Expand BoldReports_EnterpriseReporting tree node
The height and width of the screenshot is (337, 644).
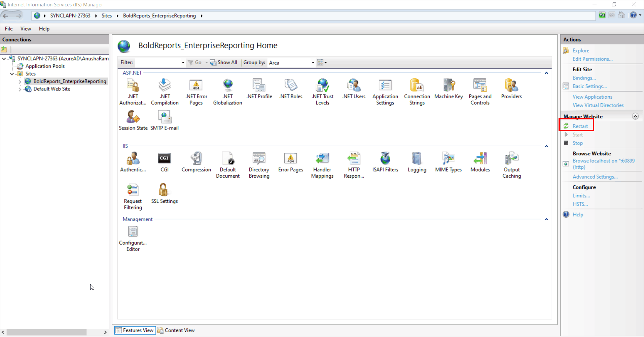click(20, 81)
